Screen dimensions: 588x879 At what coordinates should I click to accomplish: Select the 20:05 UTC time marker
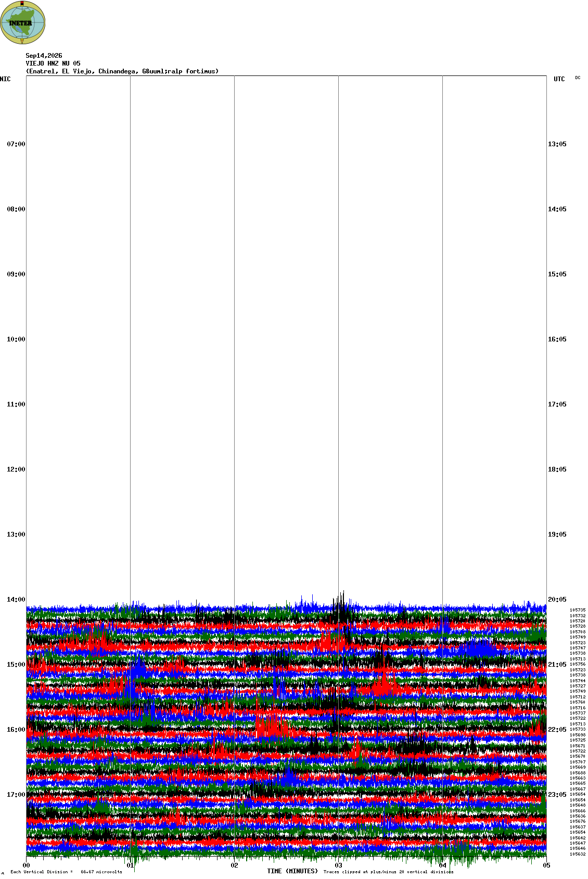[x=557, y=600]
